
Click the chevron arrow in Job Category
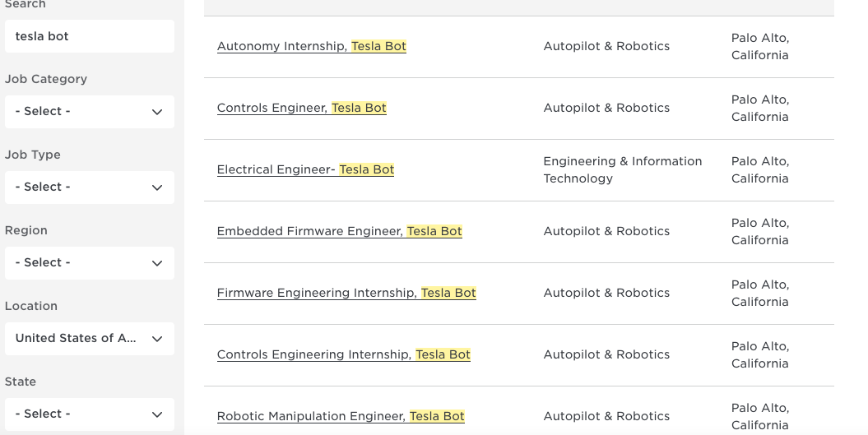point(157,113)
